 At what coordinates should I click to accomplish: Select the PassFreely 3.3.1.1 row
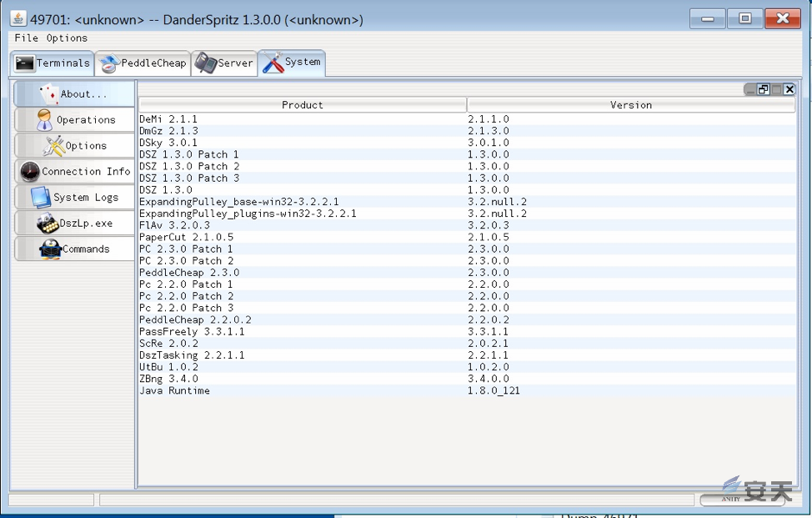[192, 332]
